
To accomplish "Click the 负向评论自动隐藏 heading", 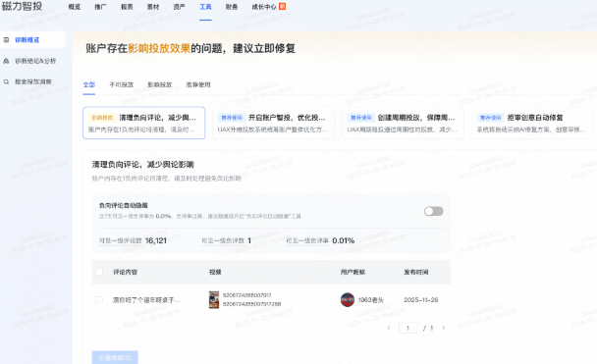I will [124, 205].
